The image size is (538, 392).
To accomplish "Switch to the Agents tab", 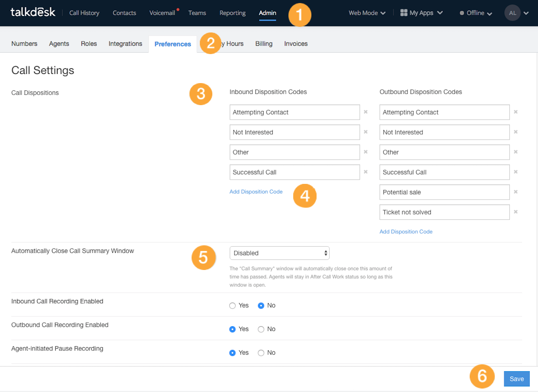I will pyautogui.click(x=59, y=44).
